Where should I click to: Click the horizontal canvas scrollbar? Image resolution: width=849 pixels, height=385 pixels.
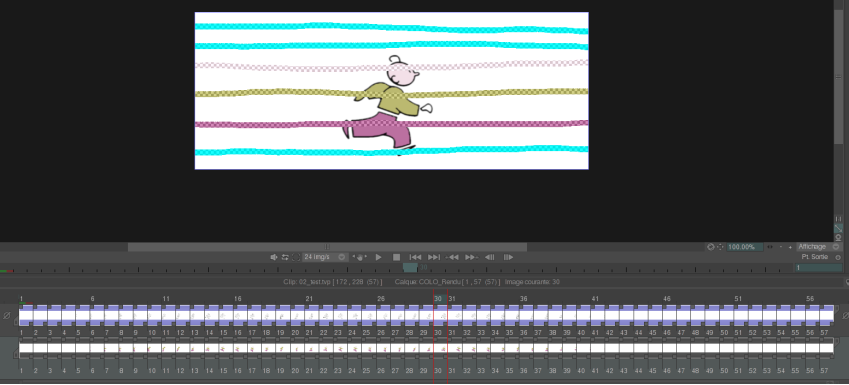point(327,247)
